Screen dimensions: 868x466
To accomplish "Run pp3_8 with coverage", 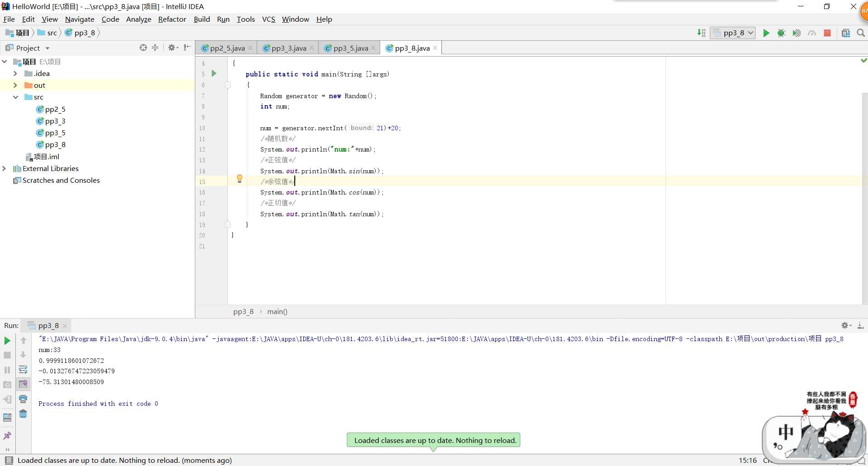I will (x=797, y=33).
